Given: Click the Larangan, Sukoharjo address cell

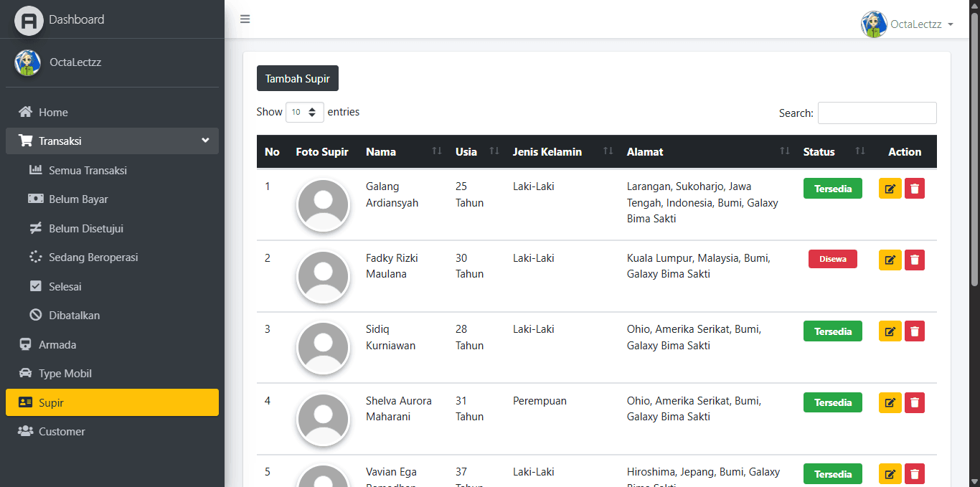Looking at the screenshot, I should pyautogui.click(x=702, y=202).
